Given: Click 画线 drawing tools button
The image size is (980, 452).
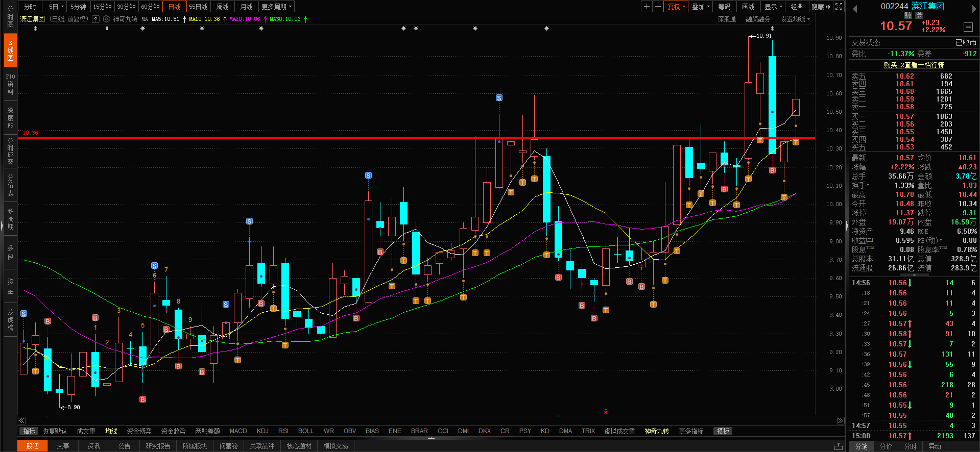Looking at the screenshot, I should (x=748, y=7).
